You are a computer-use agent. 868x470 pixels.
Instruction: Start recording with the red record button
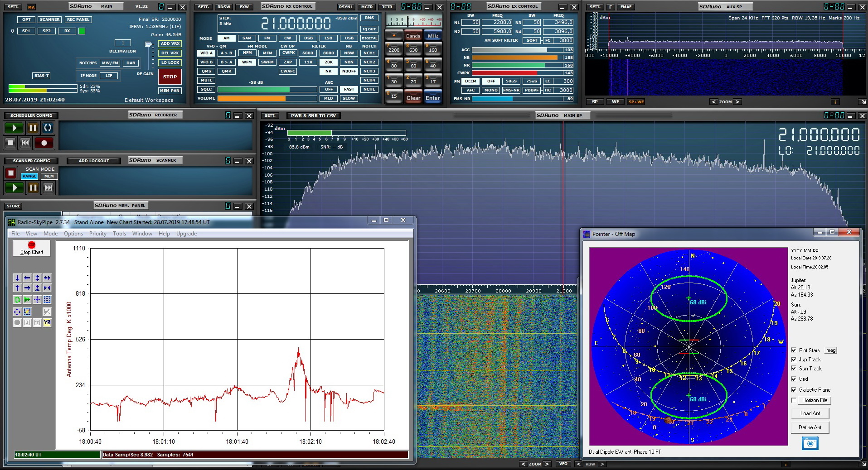(x=44, y=143)
